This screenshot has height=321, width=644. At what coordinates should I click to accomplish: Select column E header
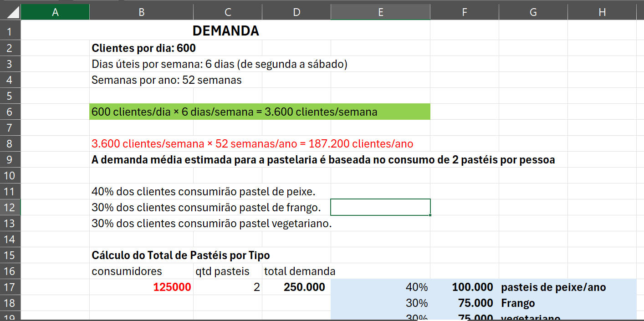[x=380, y=12]
